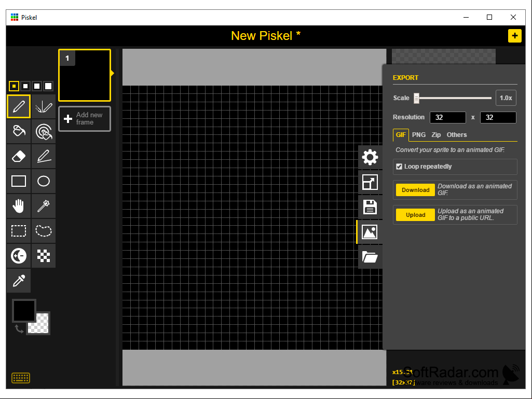Swap primary and secondary colors
Screen dimensions: 532x399
pos(19,328)
